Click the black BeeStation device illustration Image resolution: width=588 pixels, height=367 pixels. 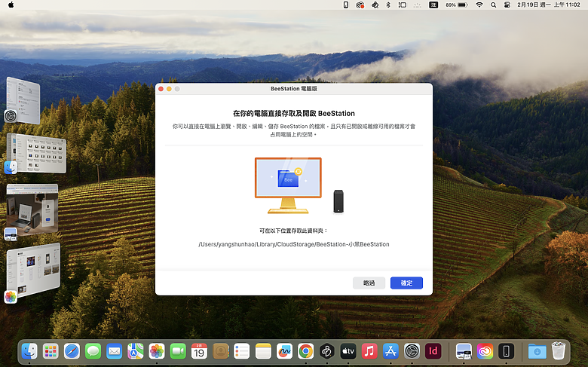(x=338, y=202)
